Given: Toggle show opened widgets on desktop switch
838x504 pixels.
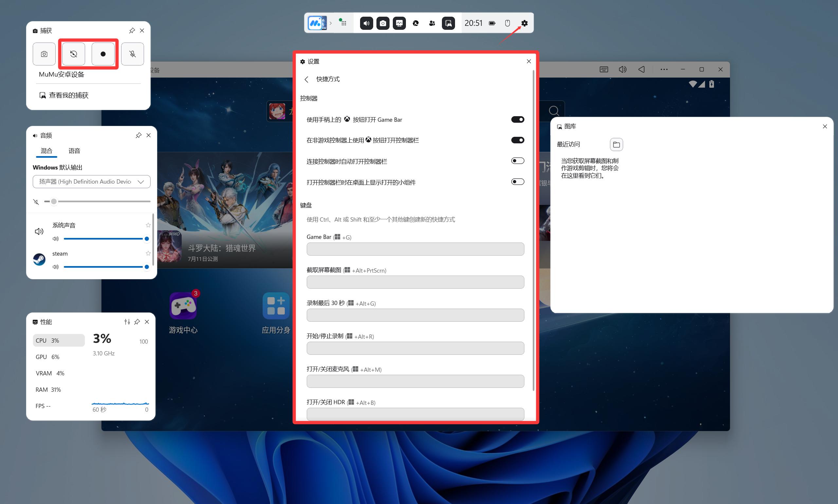Looking at the screenshot, I should click(517, 182).
